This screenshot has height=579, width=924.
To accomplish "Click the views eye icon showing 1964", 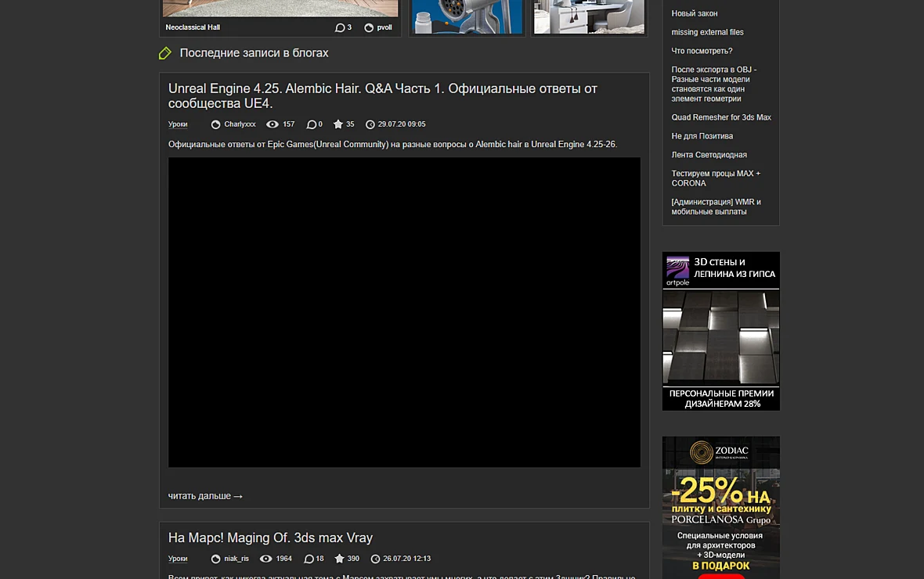I will coord(265,559).
